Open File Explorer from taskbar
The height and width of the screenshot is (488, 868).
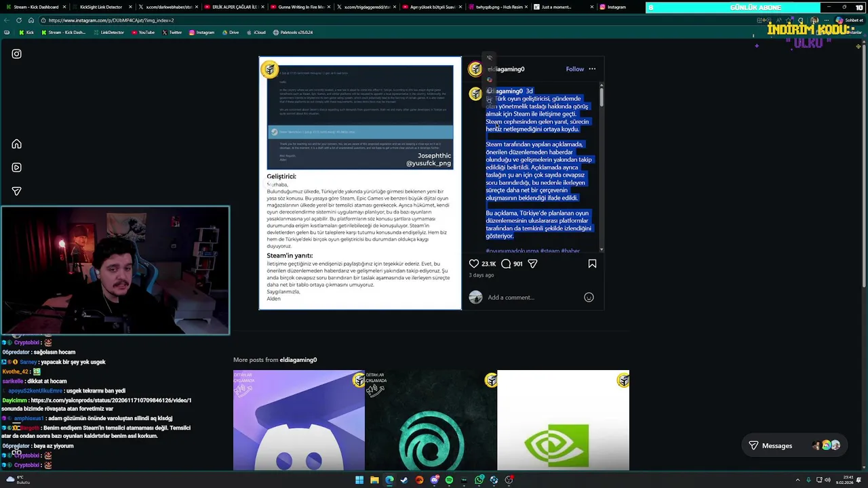tap(374, 480)
